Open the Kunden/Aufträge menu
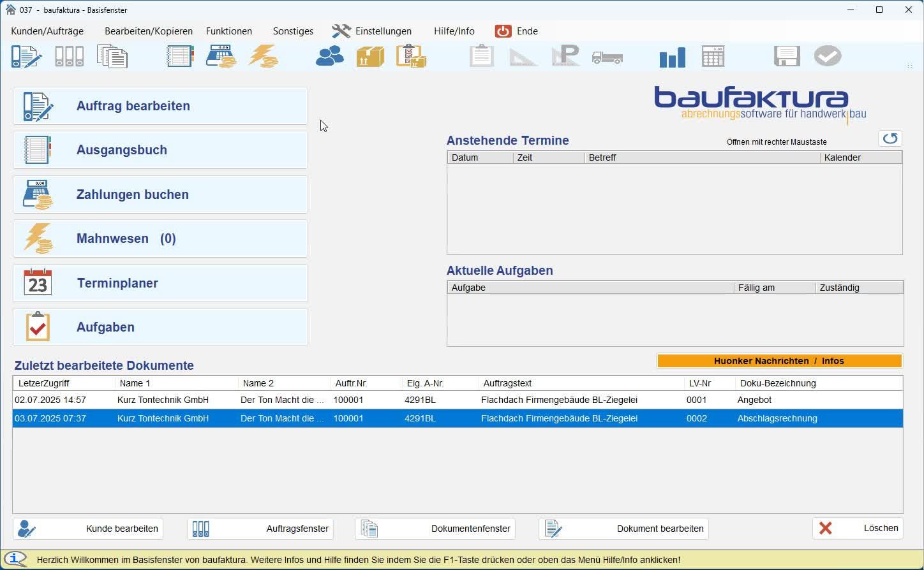The image size is (924, 570). point(47,31)
